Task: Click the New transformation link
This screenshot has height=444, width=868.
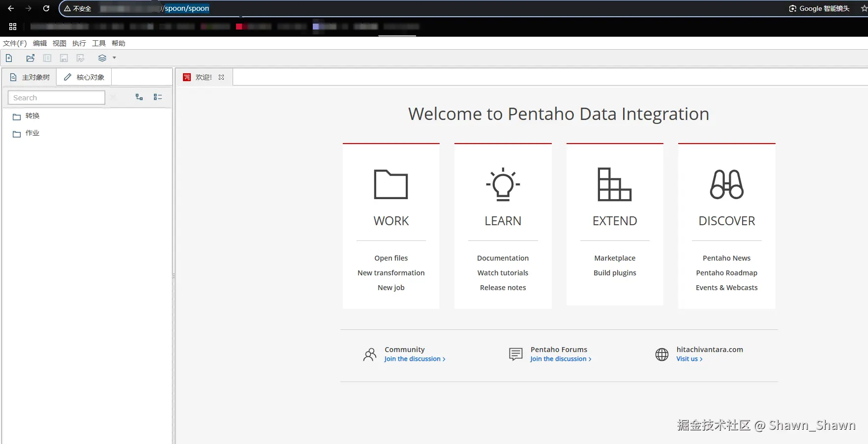Action: [x=391, y=273]
